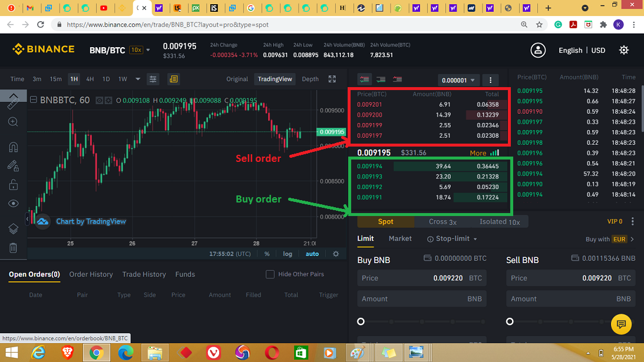Show both buy and sell order book view
This screenshot has height=362, width=644.
[x=364, y=79]
